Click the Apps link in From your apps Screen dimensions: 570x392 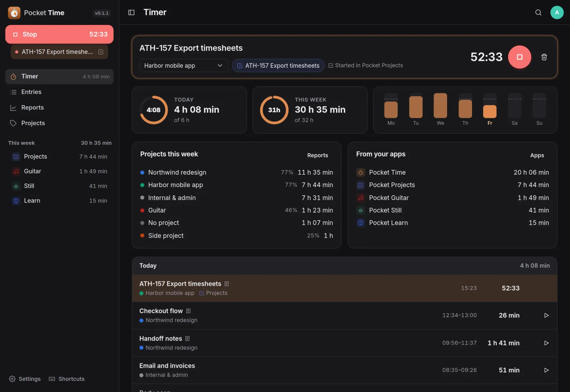[537, 155]
